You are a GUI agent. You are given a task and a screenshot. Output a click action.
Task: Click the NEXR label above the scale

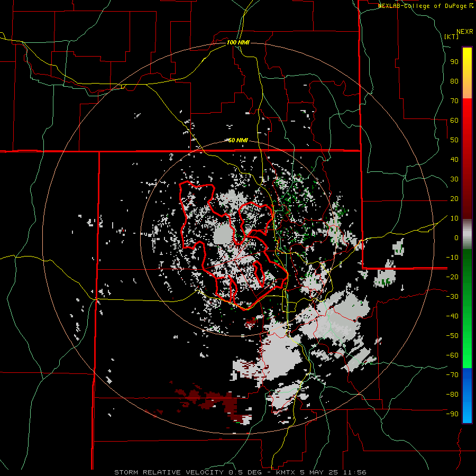pyautogui.click(x=465, y=32)
